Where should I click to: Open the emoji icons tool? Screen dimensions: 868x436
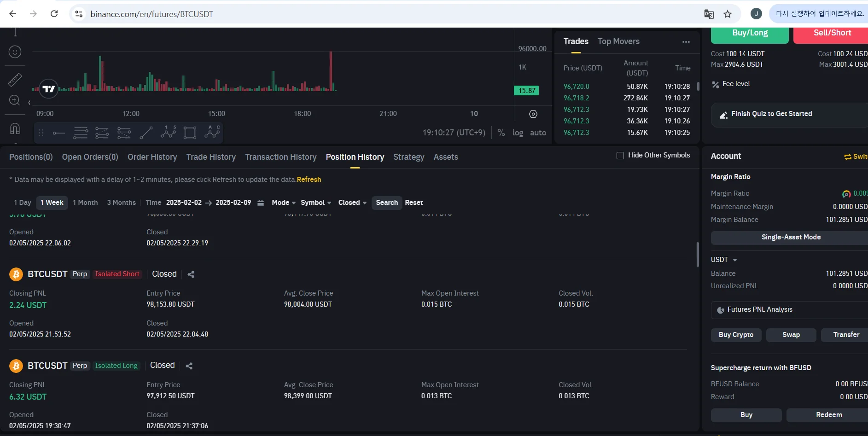click(x=15, y=52)
